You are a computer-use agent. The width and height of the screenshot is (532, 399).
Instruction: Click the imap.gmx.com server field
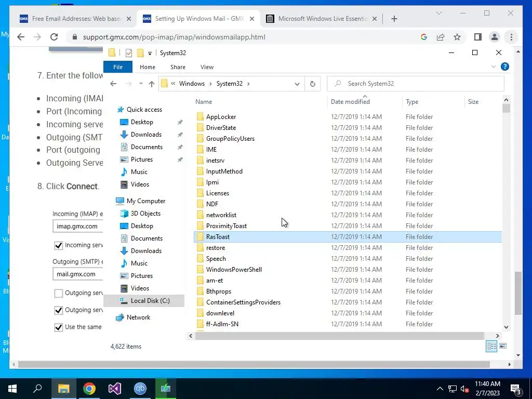pyautogui.click(x=78, y=227)
